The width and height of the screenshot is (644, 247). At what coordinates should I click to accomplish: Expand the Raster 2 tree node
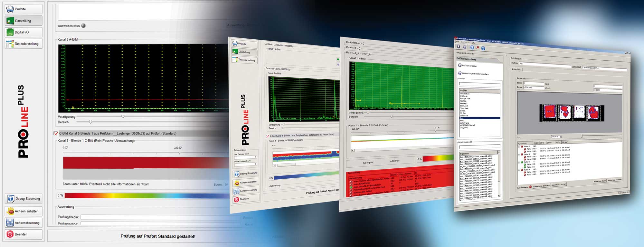(519, 154)
